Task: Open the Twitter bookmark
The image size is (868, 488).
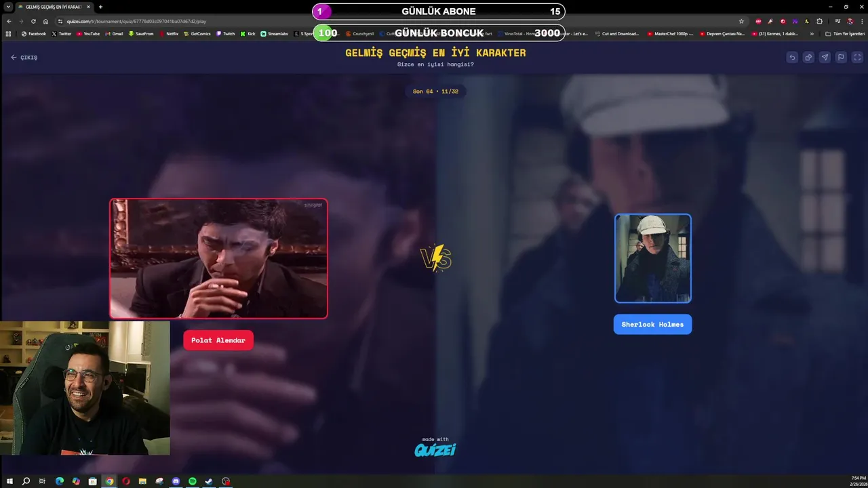Action: (x=61, y=33)
